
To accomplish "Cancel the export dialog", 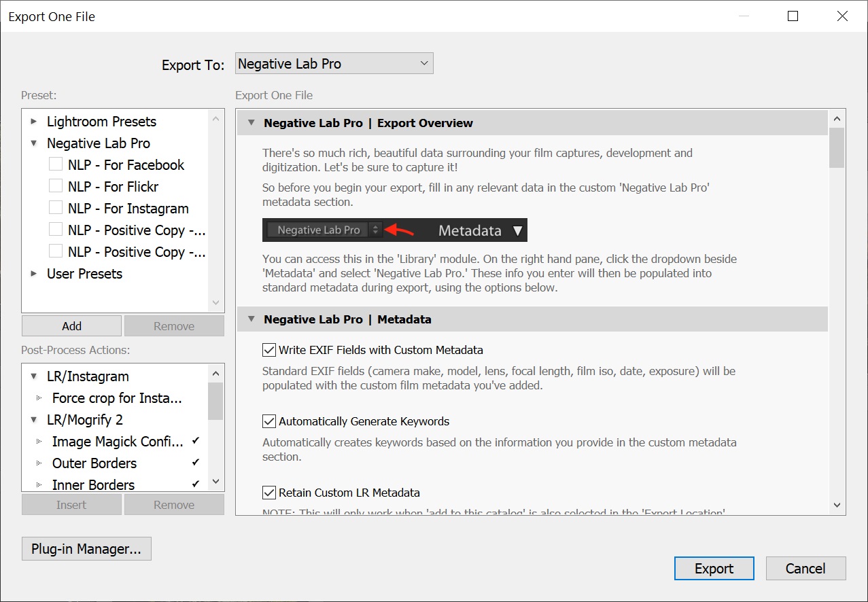I will pyautogui.click(x=805, y=569).
